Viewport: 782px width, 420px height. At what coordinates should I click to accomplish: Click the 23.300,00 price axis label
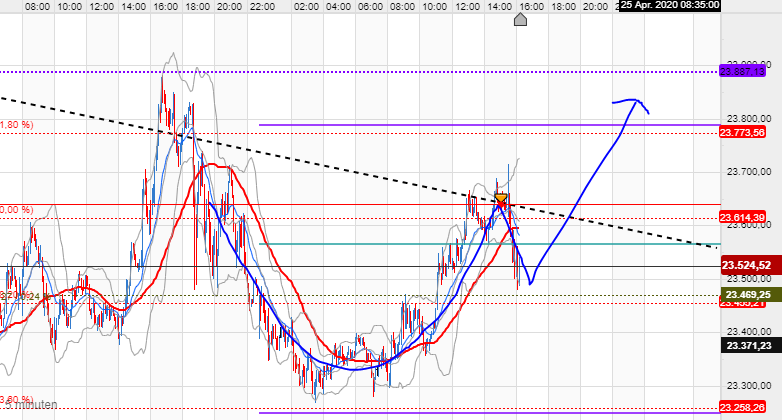(749, 385)
